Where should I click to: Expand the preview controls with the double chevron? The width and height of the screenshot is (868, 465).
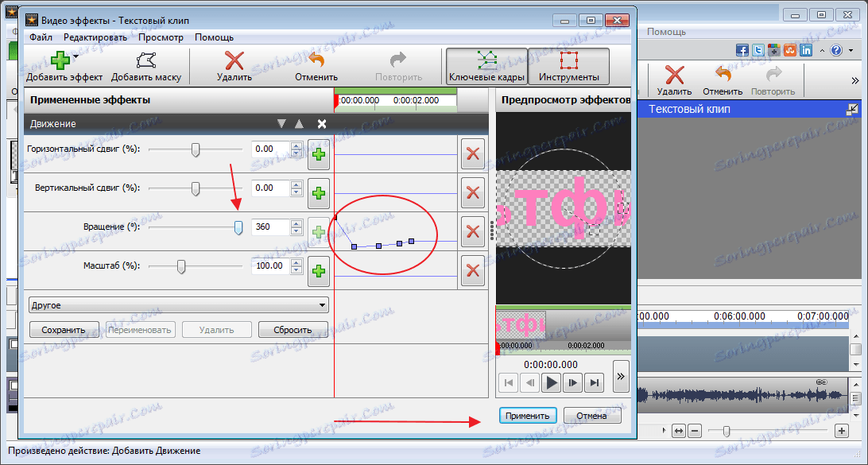[621, 377]
